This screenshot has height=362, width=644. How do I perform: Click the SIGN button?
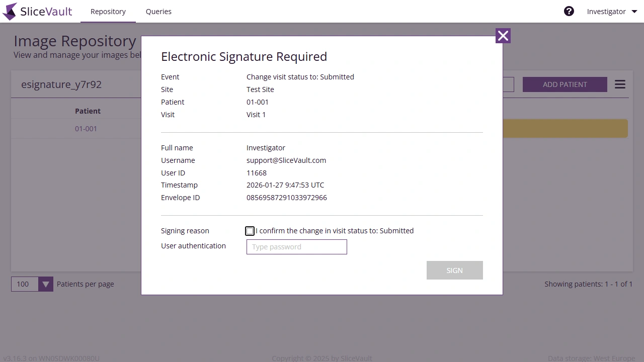coord(454,270)
